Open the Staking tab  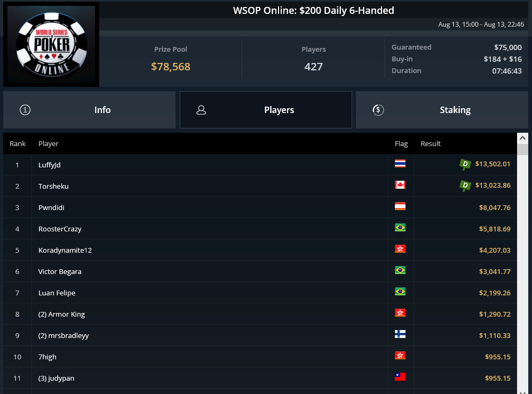tap(442, 110)
